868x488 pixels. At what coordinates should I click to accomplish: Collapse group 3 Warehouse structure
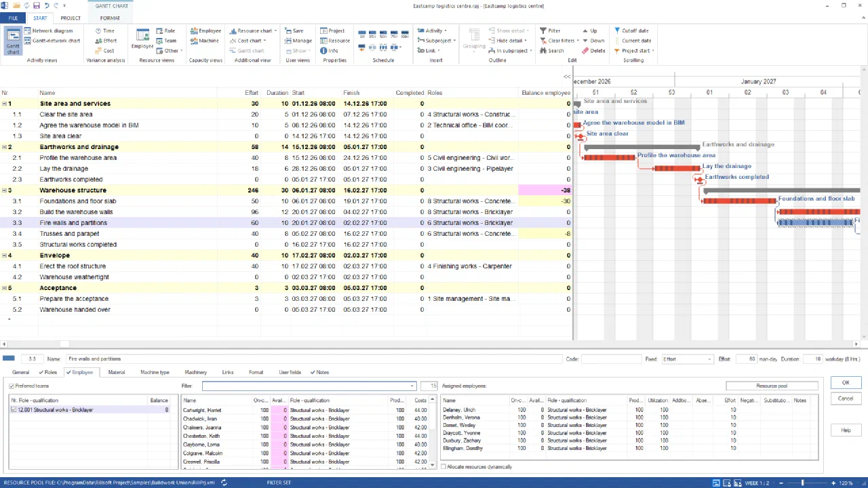pos(5,190)
